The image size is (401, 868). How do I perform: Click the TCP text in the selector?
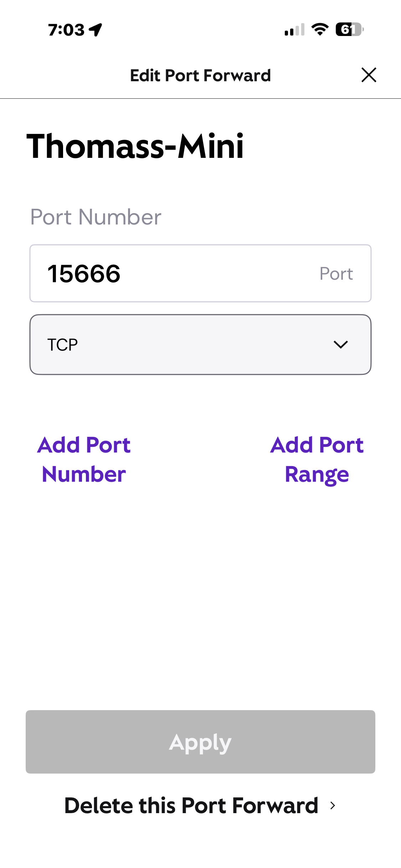pyautogui.click(x=63, y=345)
